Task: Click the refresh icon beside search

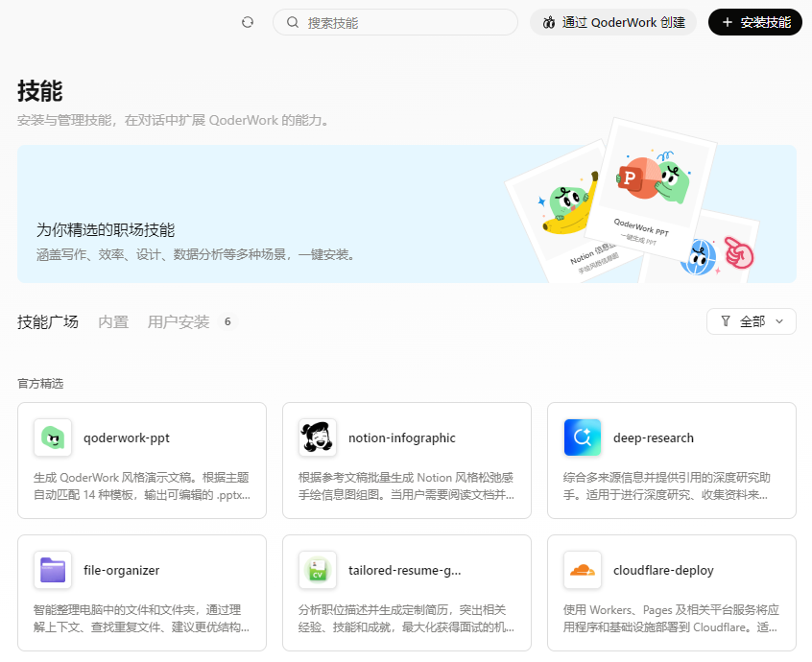Action: [248, 22]
